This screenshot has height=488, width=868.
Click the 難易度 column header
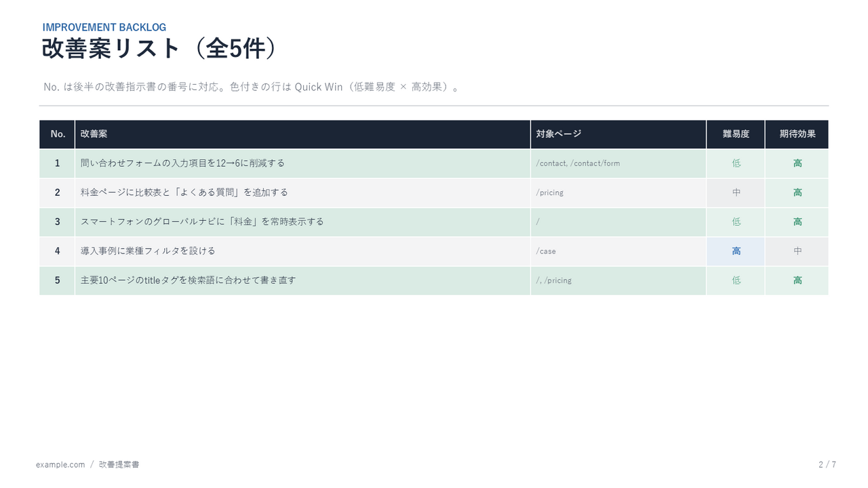(x=736, y=134)
